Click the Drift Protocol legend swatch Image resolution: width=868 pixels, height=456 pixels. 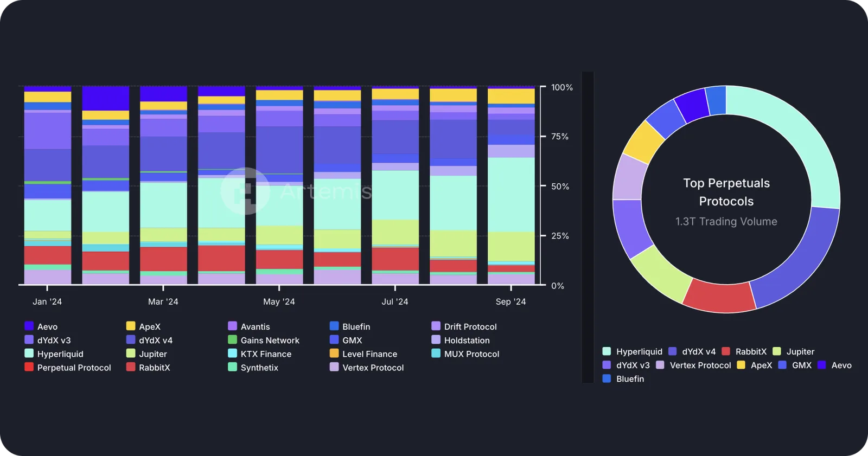(436, 326)
